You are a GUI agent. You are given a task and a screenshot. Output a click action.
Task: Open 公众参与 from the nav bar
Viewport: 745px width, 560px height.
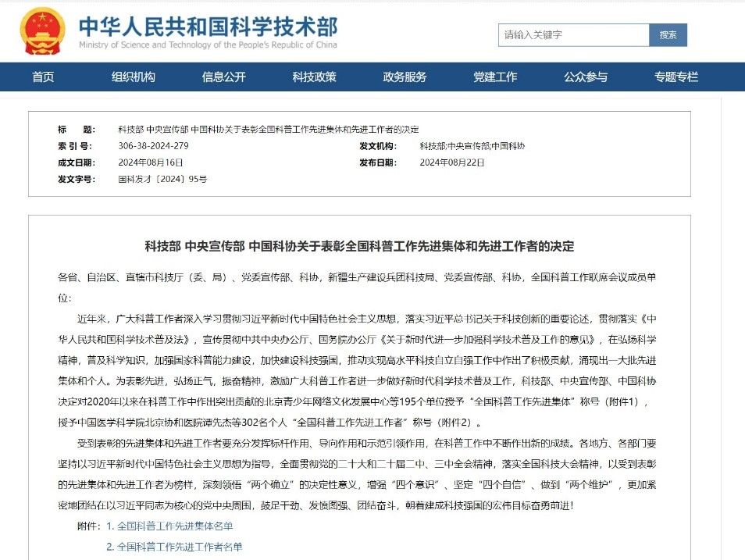pyautogui.click(x=586, y=77)
